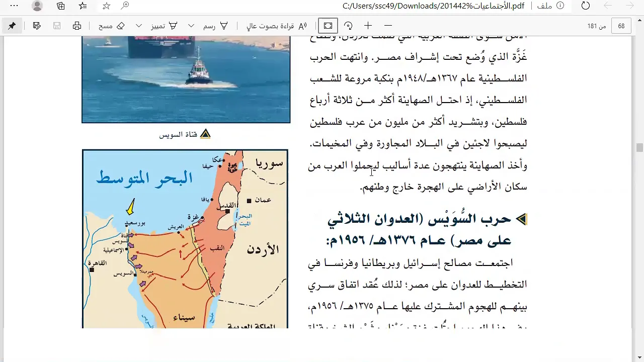Click the map label 'غزة'
Viewport: 644px width, 362px height.
pyautogui.click(x=193, y=217)
